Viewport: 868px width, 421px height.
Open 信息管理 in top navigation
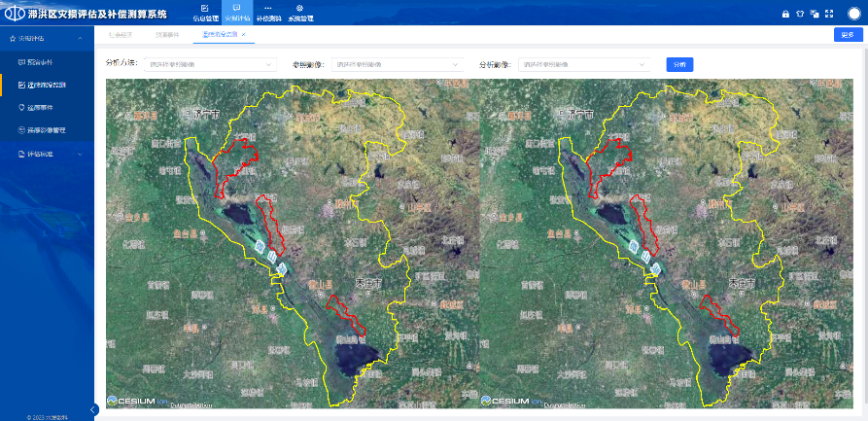(205, 13)
